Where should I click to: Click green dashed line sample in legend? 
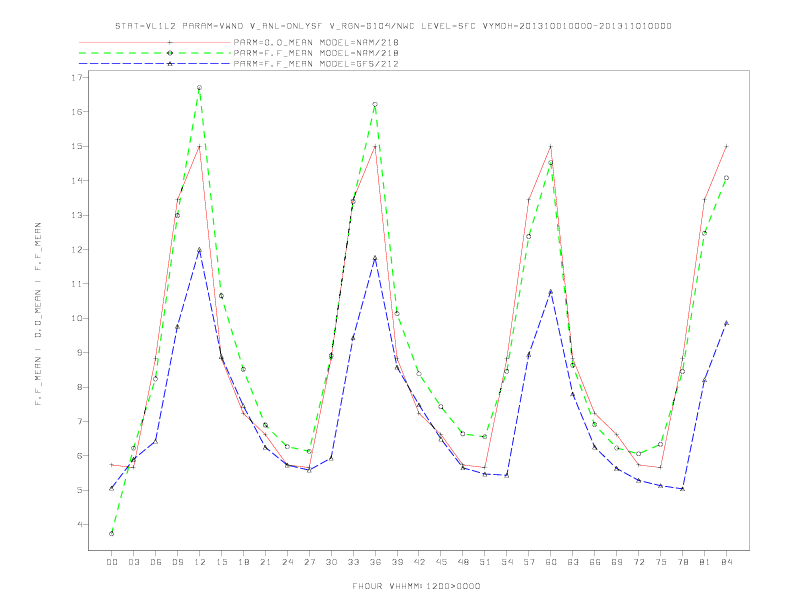(x=155, y=53)
